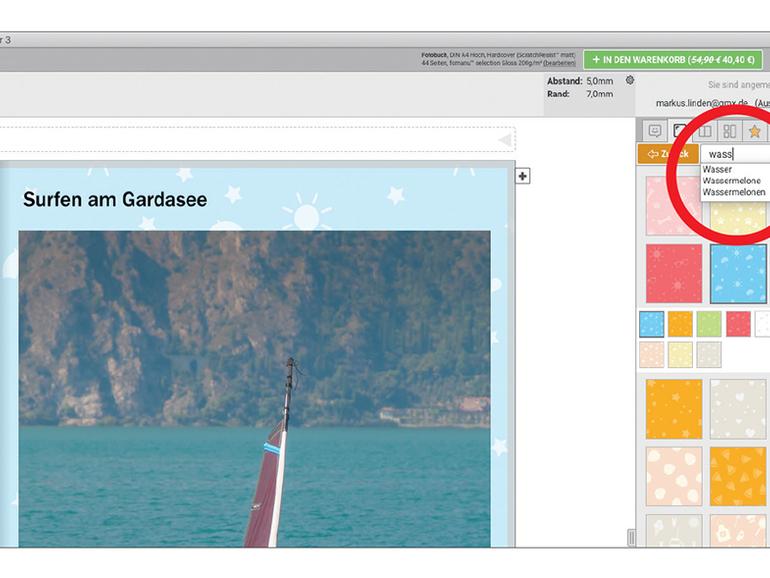Select the pale yellow pattern background thumbnail
The width and height of the screenshot is (770, 578).
(738, 219)
